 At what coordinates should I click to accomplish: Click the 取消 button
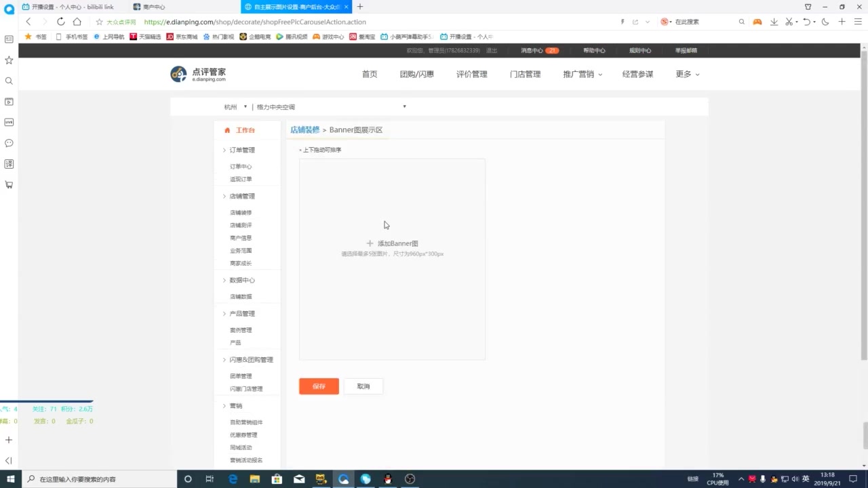tap(363, 386)
